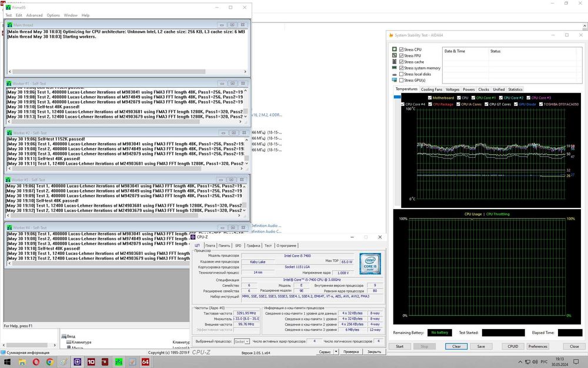Click the Windows Start button
588x368 pixels.
click(x=6, y=362)
